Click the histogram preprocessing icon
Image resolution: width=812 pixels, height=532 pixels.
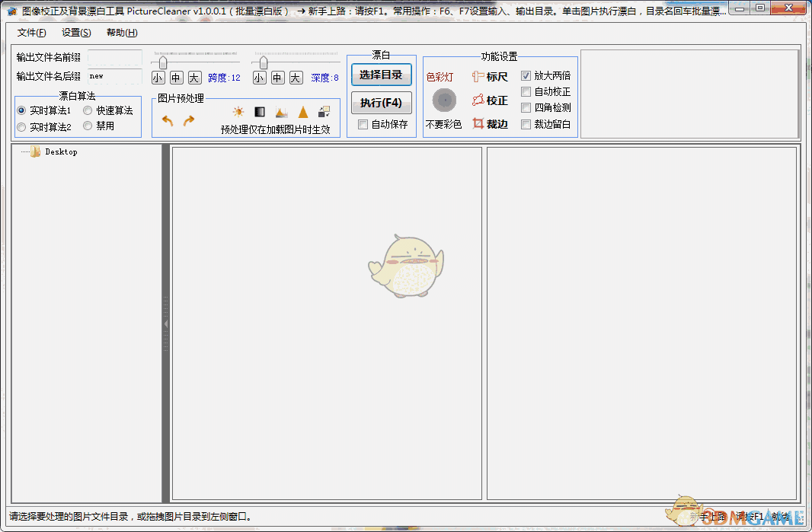point(280,111)
